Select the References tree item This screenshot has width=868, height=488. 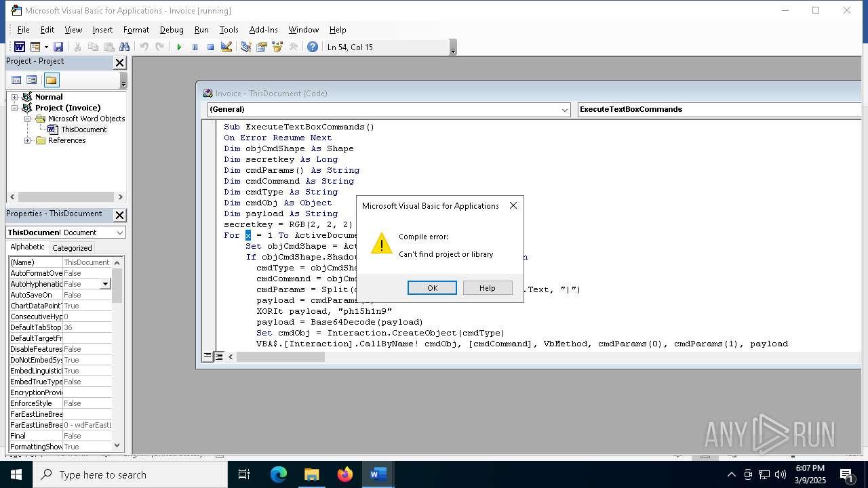pyautogui.click(x=66, y=140)
